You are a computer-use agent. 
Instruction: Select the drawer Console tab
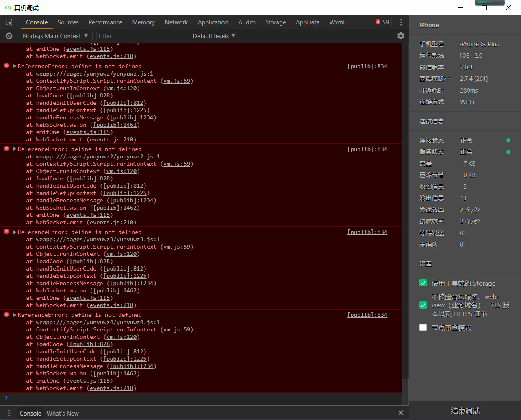pos(30,413)
